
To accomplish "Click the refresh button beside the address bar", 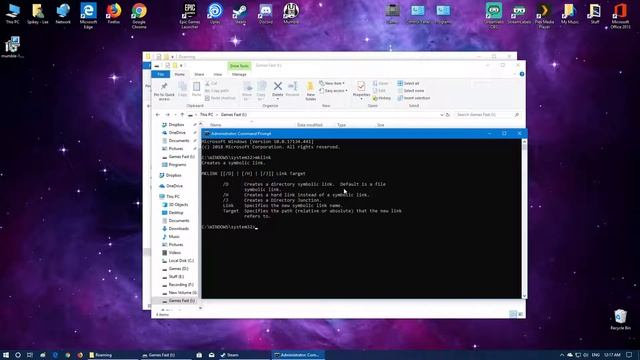I will 448,115.
